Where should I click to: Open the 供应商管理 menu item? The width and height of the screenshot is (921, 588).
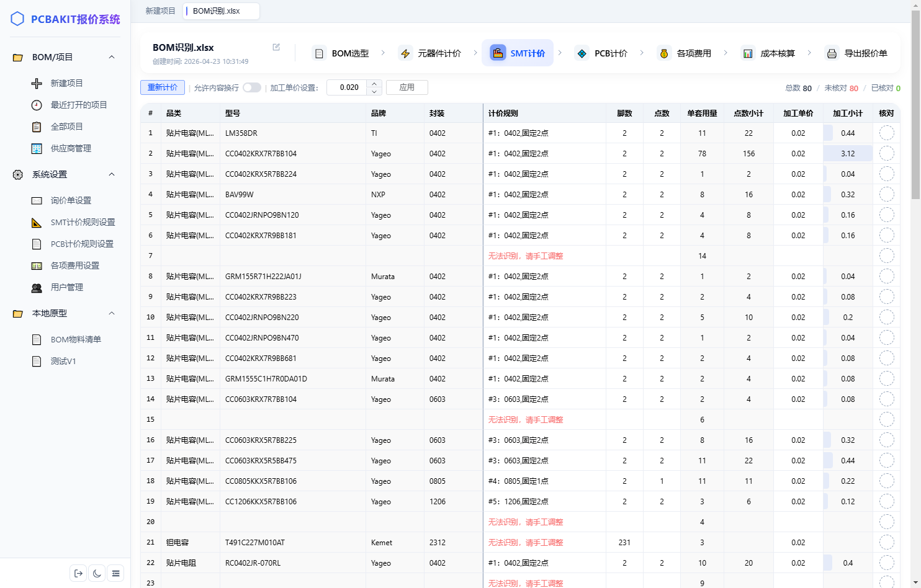71,148
